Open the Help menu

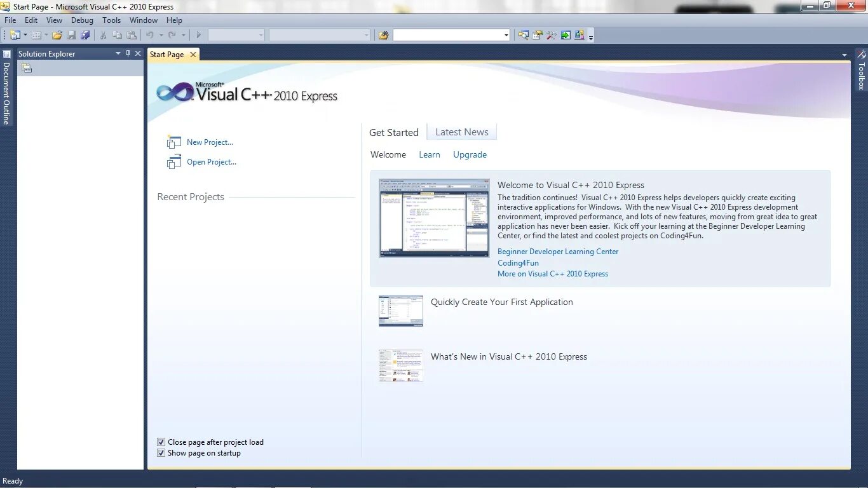[174, 20]
